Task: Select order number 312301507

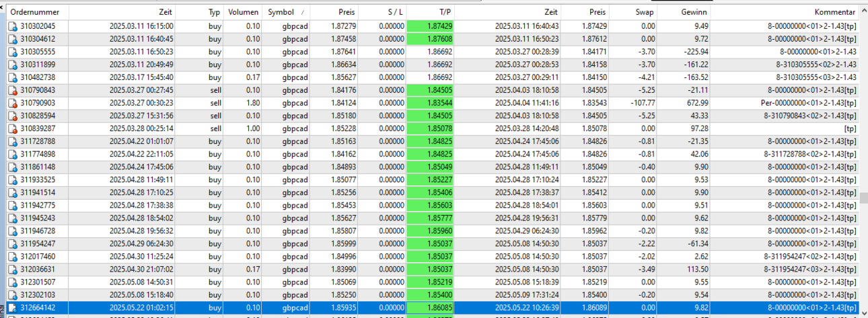Action: click(x=38, y=282)
